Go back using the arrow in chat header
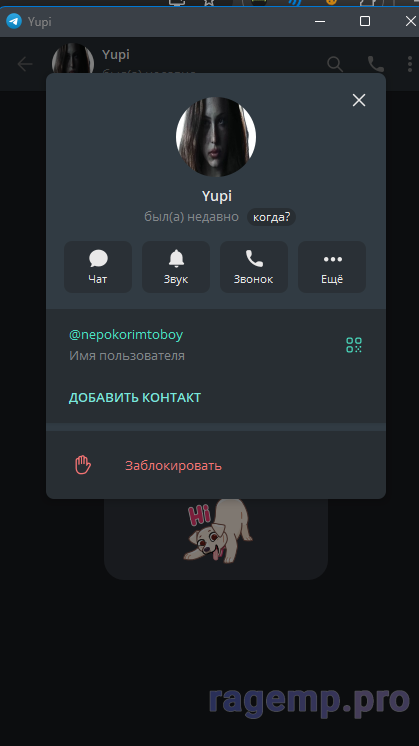 25,64
